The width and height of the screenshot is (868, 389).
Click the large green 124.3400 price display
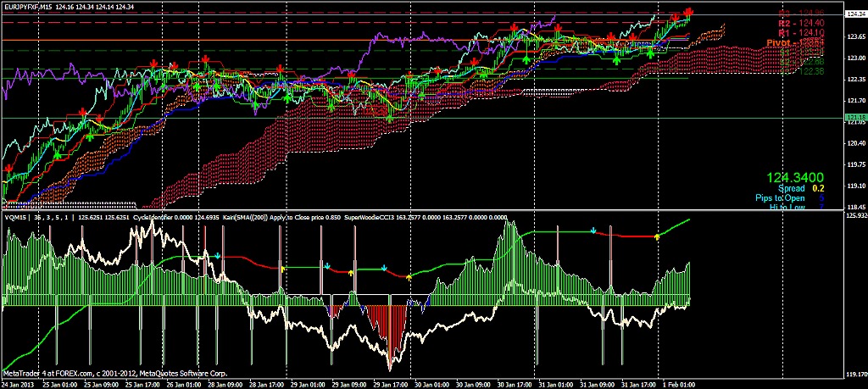click(x=796, y=177)
